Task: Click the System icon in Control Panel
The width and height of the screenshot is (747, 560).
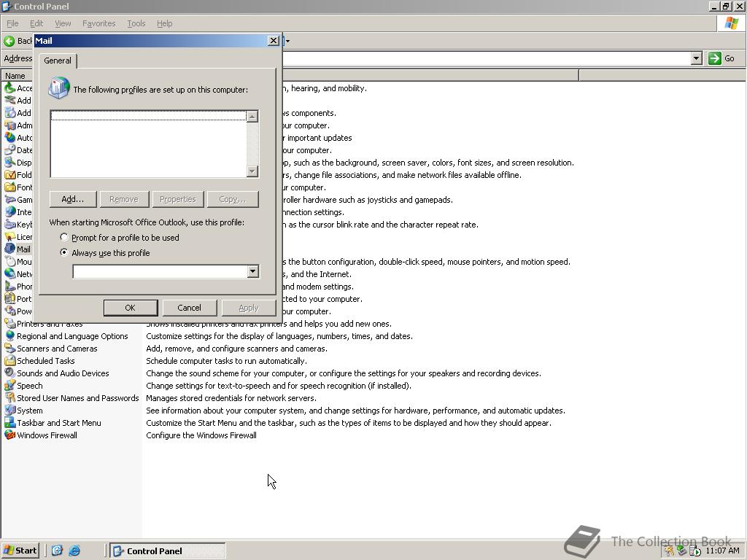Action: click(x=9, y=410)
